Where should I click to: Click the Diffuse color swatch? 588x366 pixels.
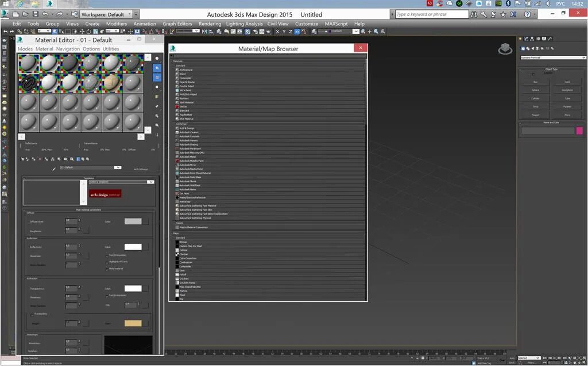pyautogui.click(x=133, y=221)
